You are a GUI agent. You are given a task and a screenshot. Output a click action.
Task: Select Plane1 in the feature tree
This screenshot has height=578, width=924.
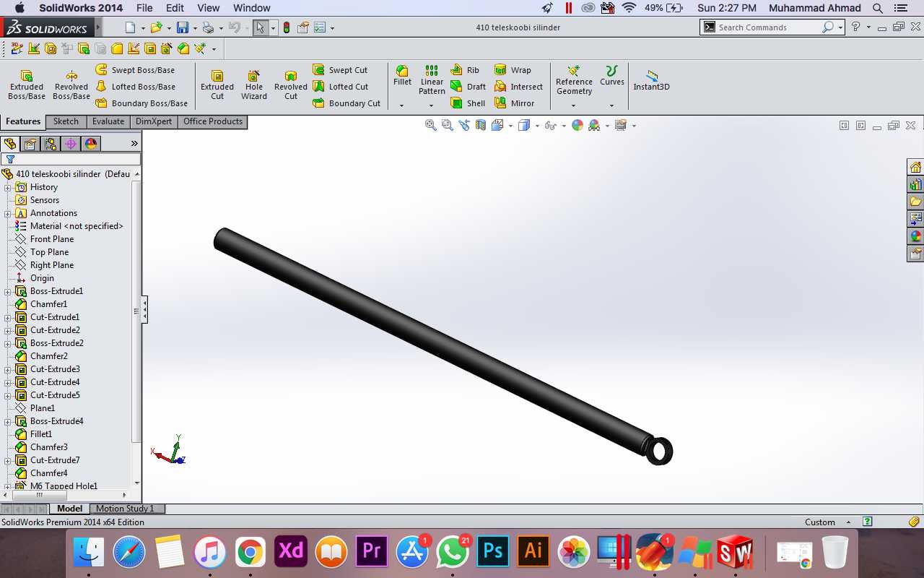(43, 408)
